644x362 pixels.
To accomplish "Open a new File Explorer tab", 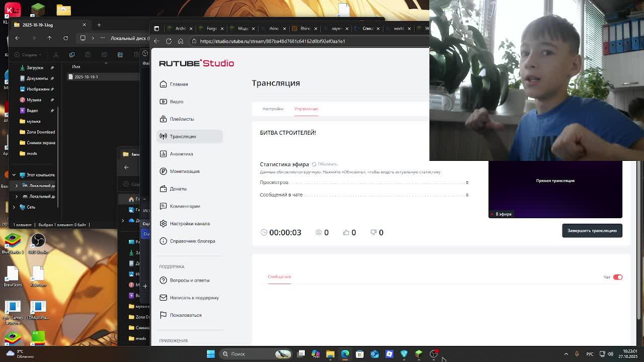I will coord(99,25).
